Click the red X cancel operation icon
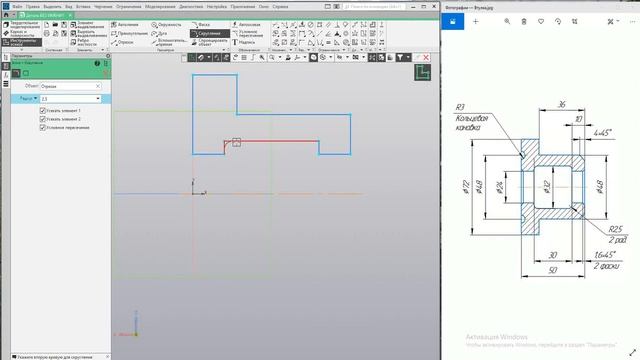This screenshot has height=360, width=640. coord(426,58)
